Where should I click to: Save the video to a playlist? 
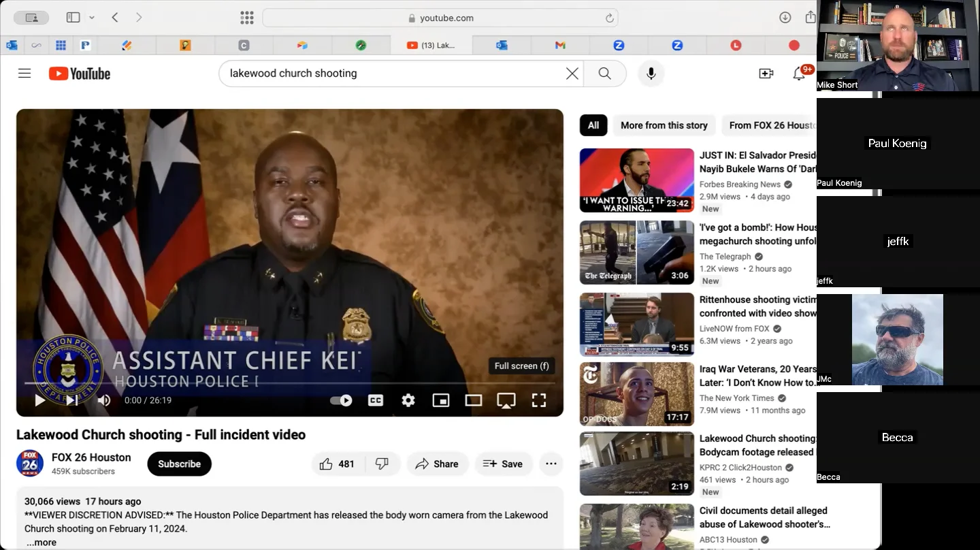coord(504,464)
